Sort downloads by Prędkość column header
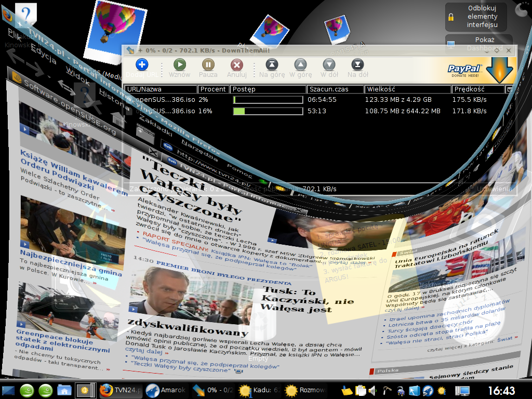This screenshot has height=399, width=532. tap(478, 89)
